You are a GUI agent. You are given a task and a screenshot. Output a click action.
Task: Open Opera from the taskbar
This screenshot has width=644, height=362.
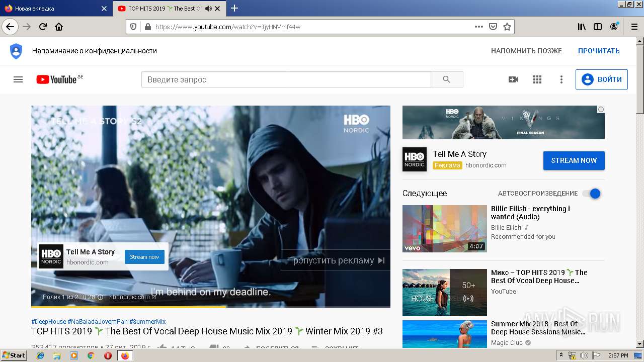[x=108, y=355]
